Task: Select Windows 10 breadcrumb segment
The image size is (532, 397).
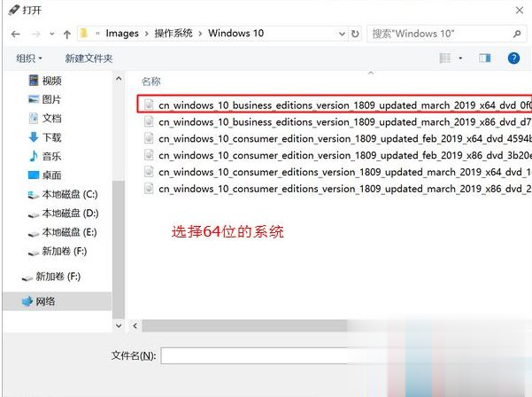Action: [x=235, y=34]
